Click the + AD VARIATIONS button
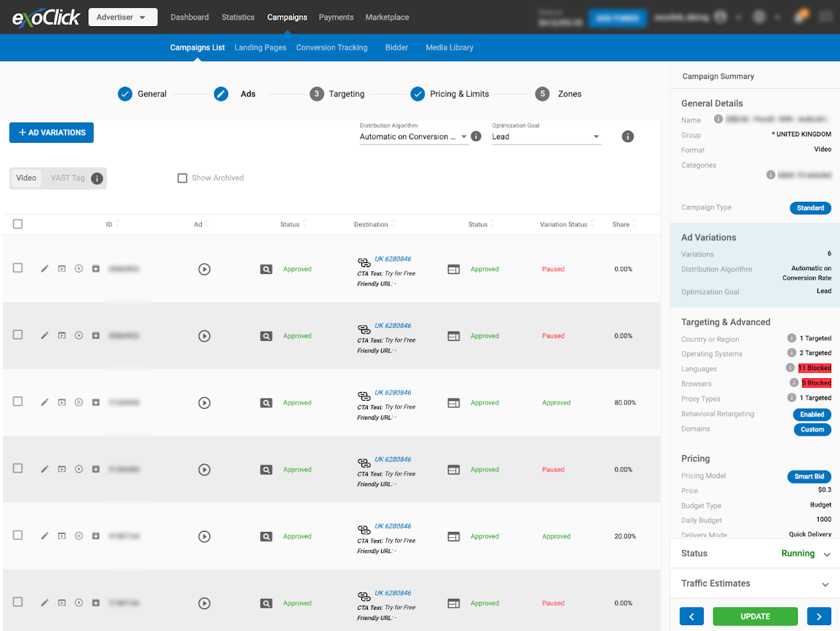Screen dimensions: 840x631 coord(52,133)
